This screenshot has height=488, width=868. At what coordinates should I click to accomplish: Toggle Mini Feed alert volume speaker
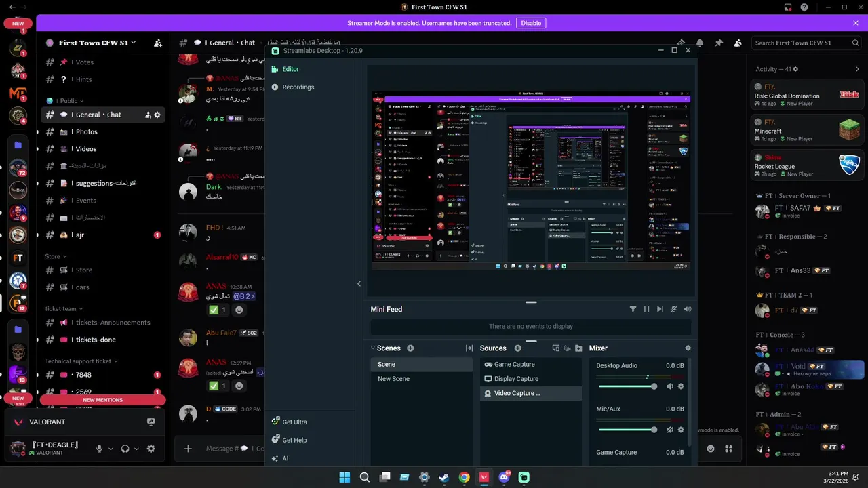(x=688, y=309)
